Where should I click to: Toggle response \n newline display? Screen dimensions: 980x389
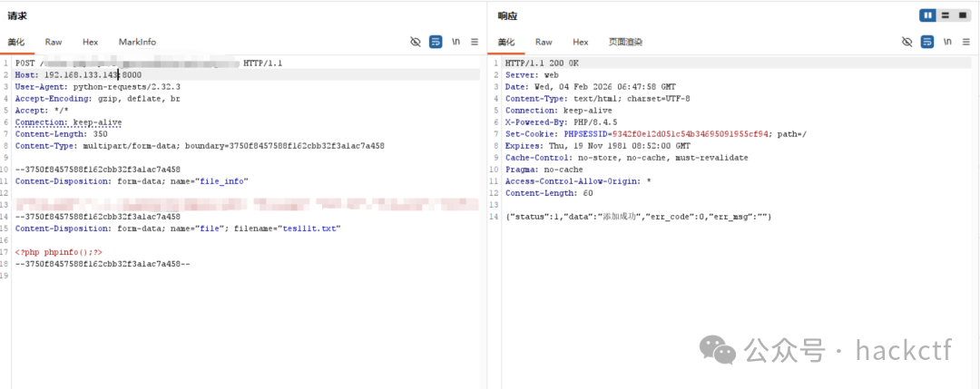coord(948,42)
